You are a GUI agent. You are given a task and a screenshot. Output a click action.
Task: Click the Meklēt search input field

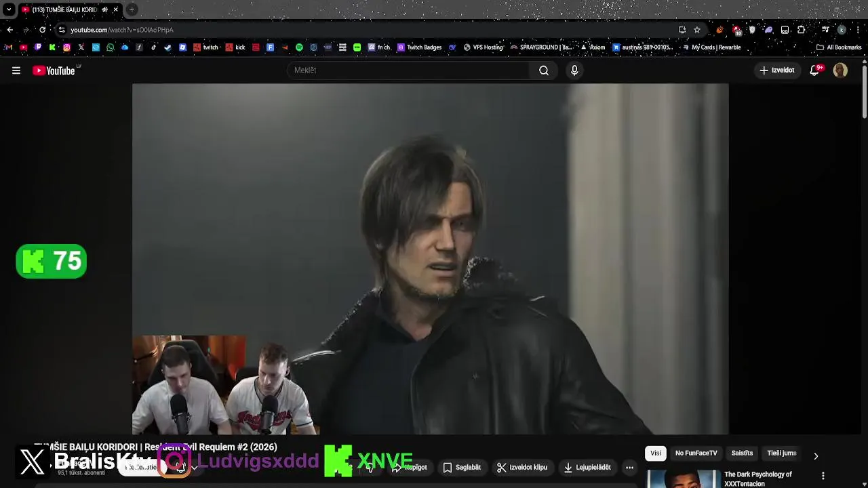pyautogui.click(x=408, y=70)
